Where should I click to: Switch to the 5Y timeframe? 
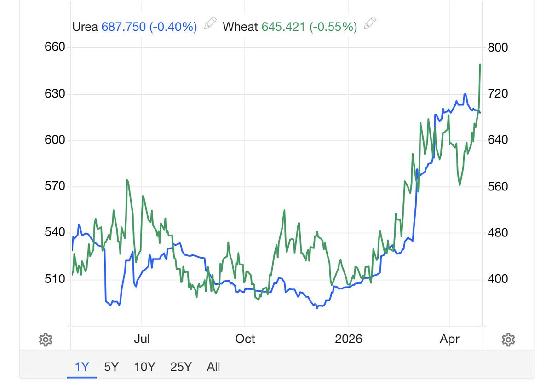[110, 367]
